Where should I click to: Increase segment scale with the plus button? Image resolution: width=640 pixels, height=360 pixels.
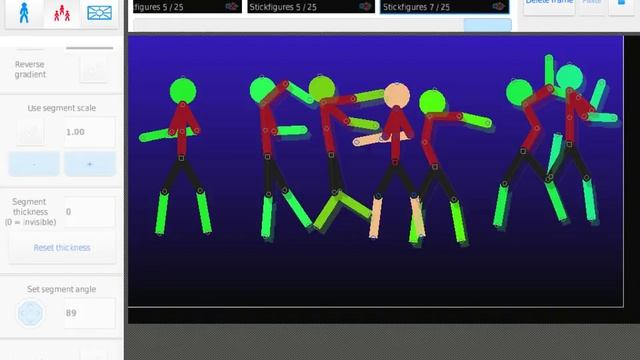(89, 164)
